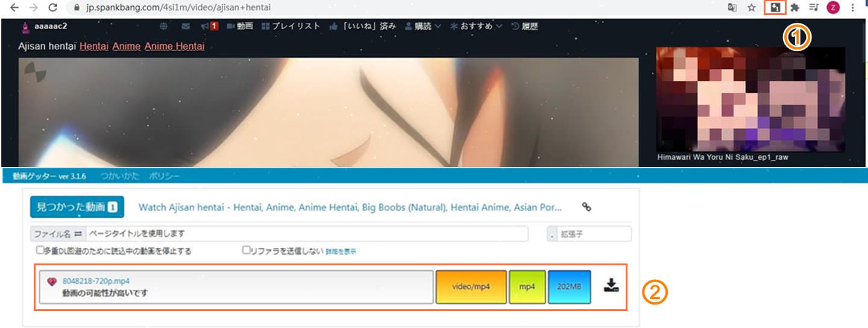This screenshot has height=328, width=868.
Task: Reload the page with the browser refresh button
Action: (x=52, y=8)
